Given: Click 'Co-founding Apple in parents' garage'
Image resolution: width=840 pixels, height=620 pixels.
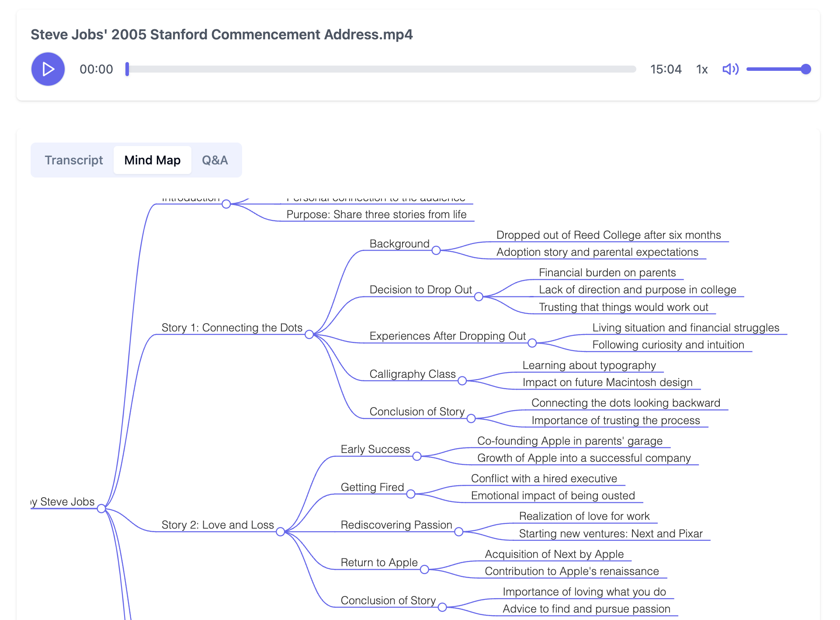Looking at the screenshot, I should [x=569, y=441].
